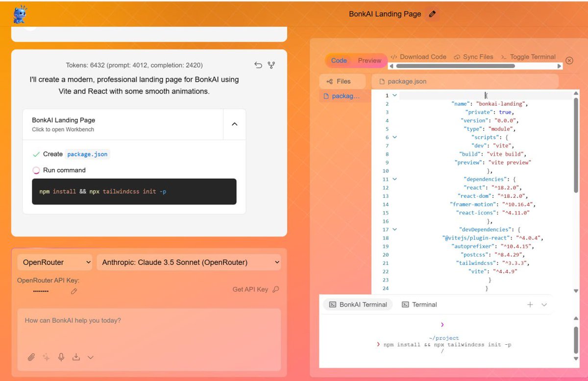Click line number 12 in gutter
Screen dimensions: 588x381
tap(386, 188)
